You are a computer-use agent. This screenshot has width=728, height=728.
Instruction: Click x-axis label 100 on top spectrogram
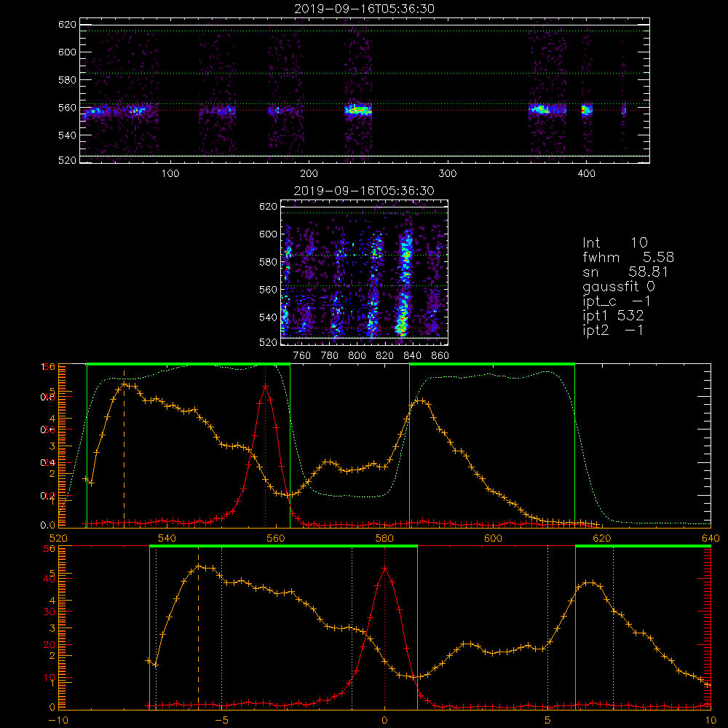(170, 174)
